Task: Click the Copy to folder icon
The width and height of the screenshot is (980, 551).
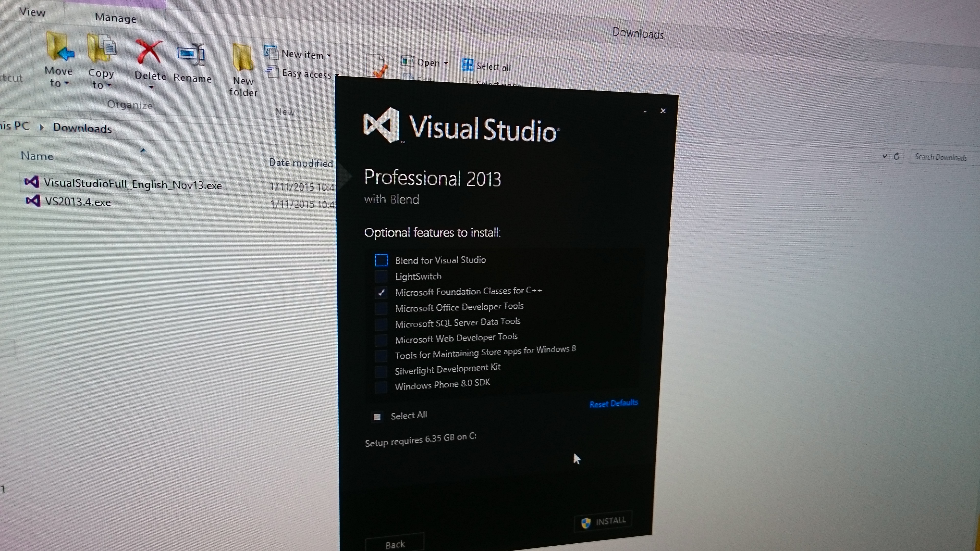Action: click(102, 48)
